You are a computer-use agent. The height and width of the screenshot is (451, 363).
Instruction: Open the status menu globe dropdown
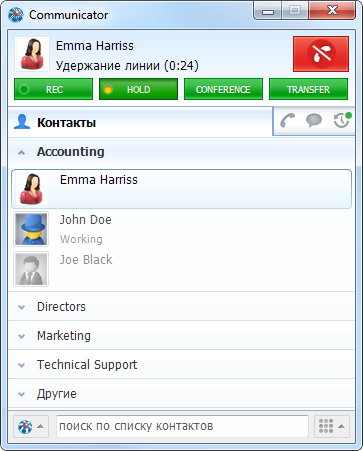click(31, 426)
